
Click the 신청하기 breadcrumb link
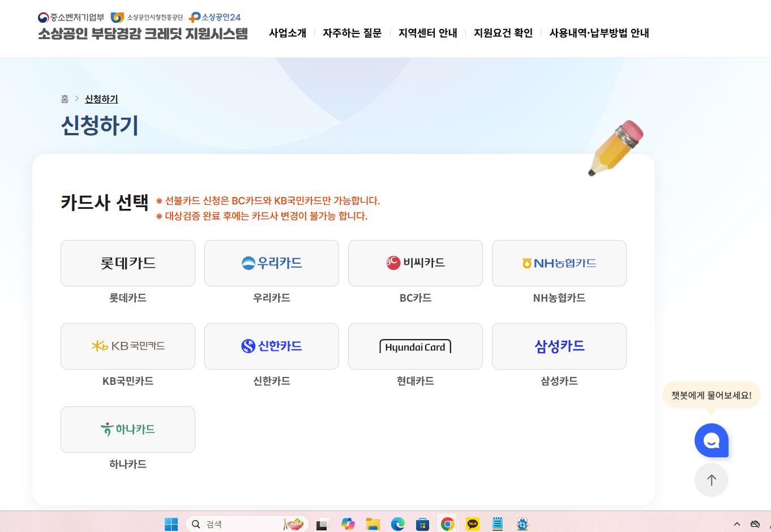[101, 99]
